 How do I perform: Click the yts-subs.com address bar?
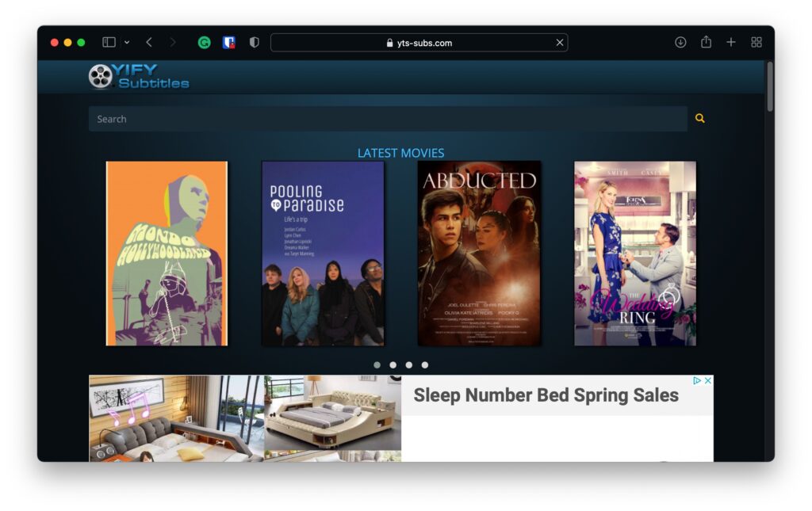(x=419, y=43)
